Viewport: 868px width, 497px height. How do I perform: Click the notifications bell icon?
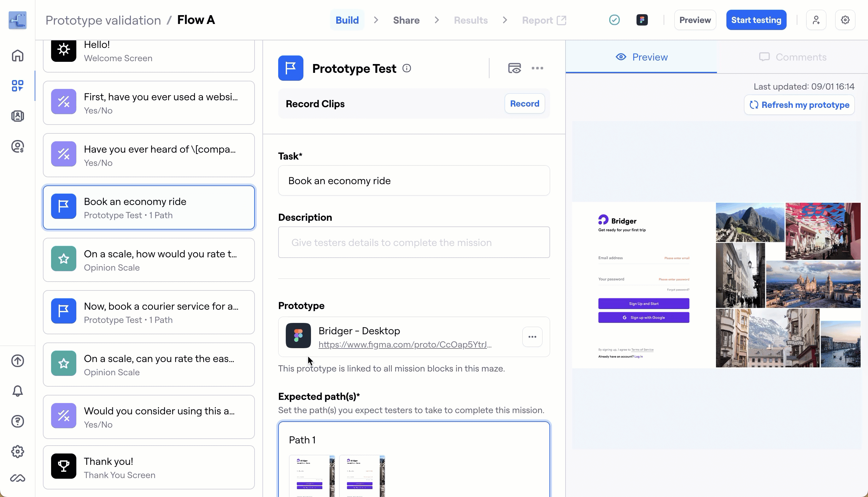pyautogui.click(x=17, y=391)
